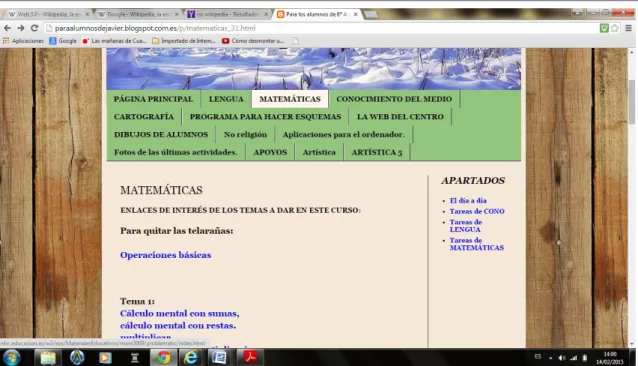
Task: Open the Las mañanas de Cua... bookmark
Action: tap(114, 41)
